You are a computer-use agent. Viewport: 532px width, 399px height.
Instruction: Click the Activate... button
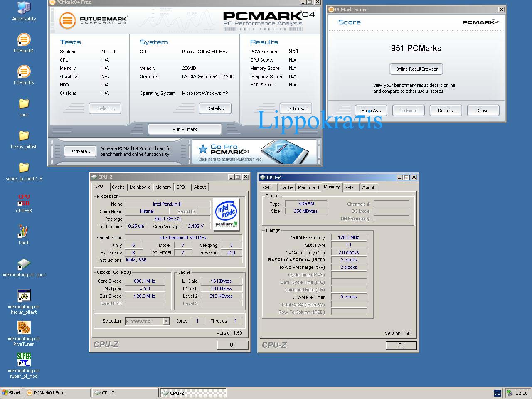coord(81,151)
